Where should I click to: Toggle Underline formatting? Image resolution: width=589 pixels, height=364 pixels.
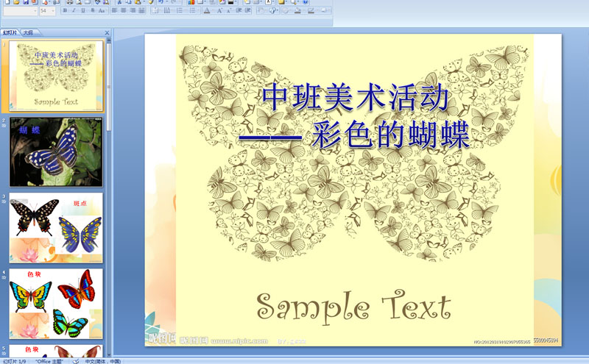(83, 10)
